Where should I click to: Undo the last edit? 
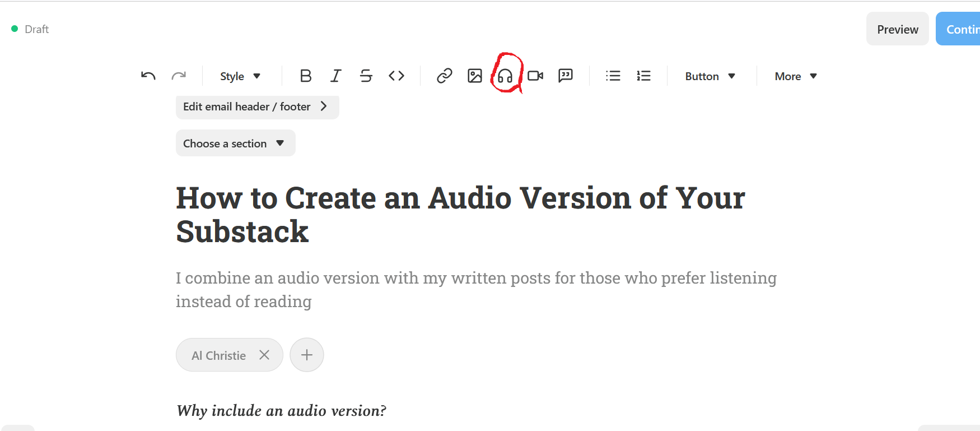point(148,76)
